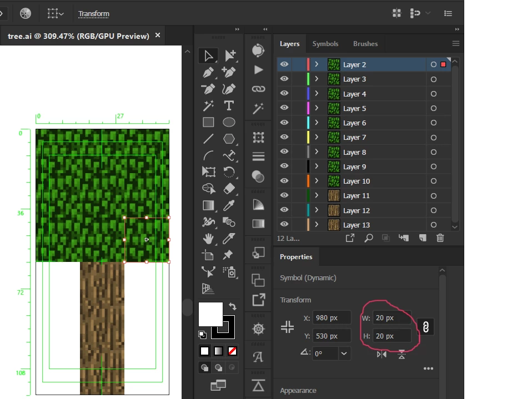Select the Perspective Grid tool

point(208,289)
